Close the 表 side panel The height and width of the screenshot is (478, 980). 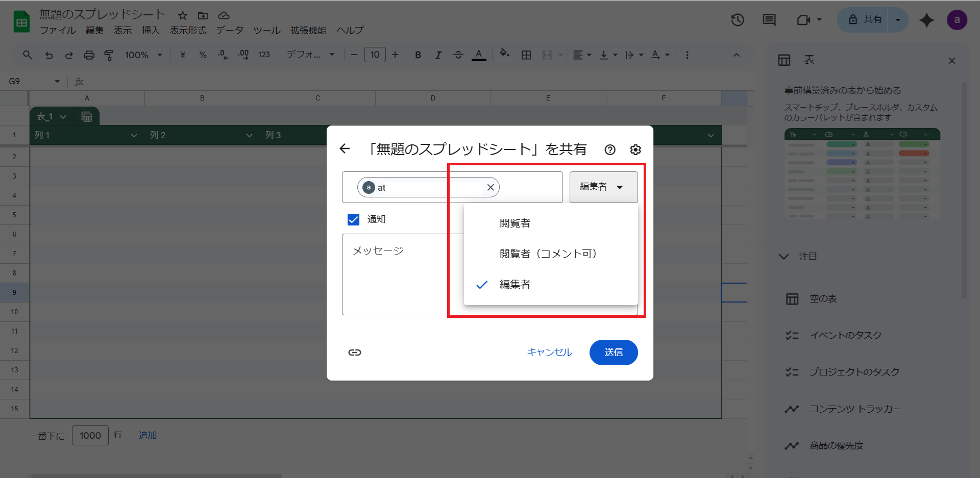[x=951, y=61]
